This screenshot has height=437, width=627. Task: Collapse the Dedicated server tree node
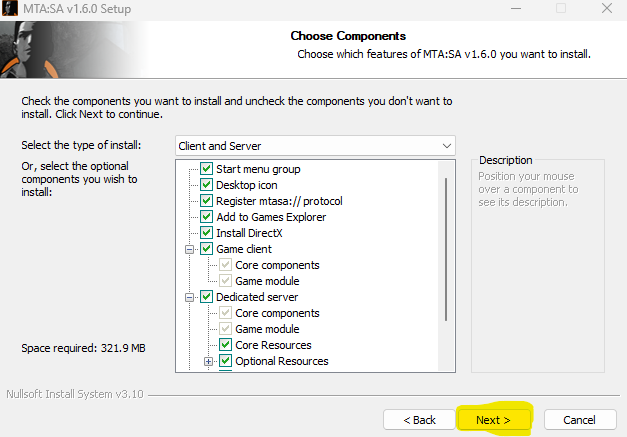coord(190,297)
